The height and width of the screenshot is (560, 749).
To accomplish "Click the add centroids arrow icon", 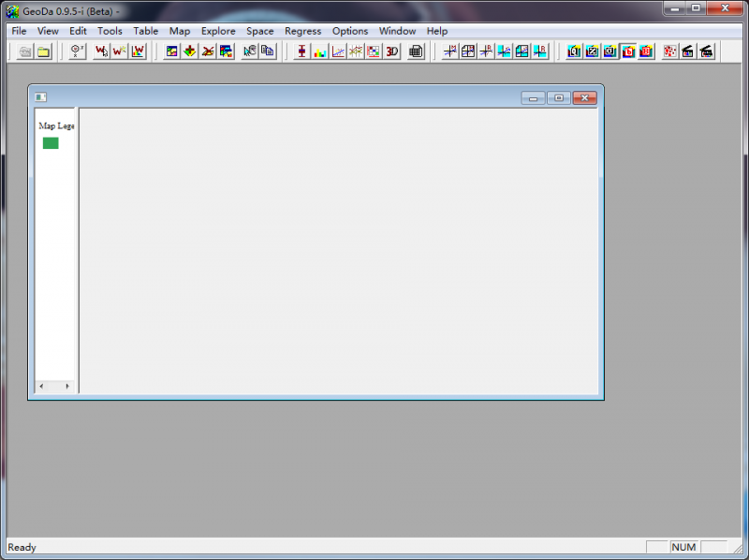I will pos(190,52).
